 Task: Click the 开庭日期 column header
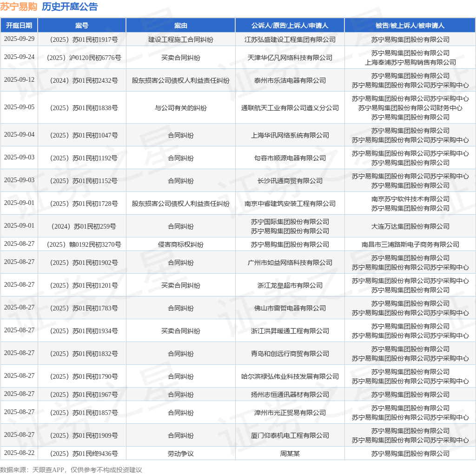pyautogui.click(x=19, y=26)
